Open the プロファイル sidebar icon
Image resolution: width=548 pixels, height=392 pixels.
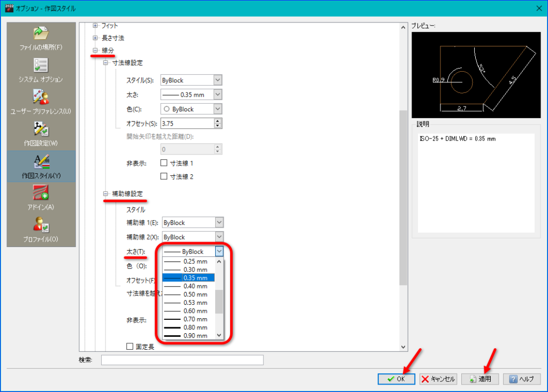pos(41,225)
